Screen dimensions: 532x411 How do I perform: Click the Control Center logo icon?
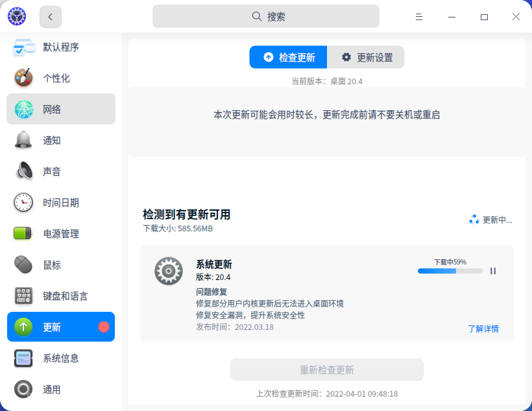(x=17, y=16)
